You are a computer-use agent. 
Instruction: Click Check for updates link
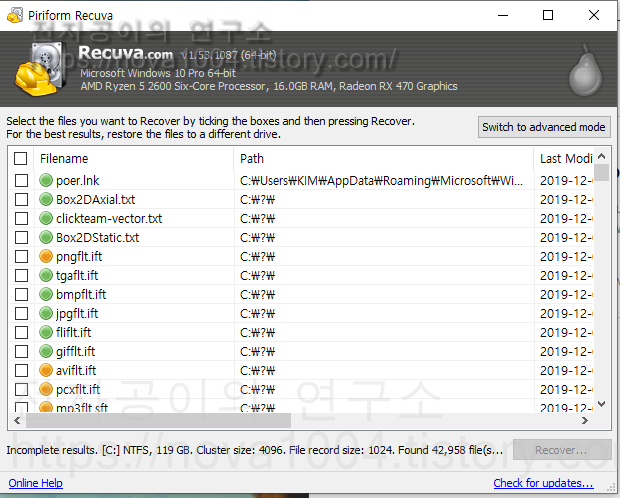coord(544,483)
